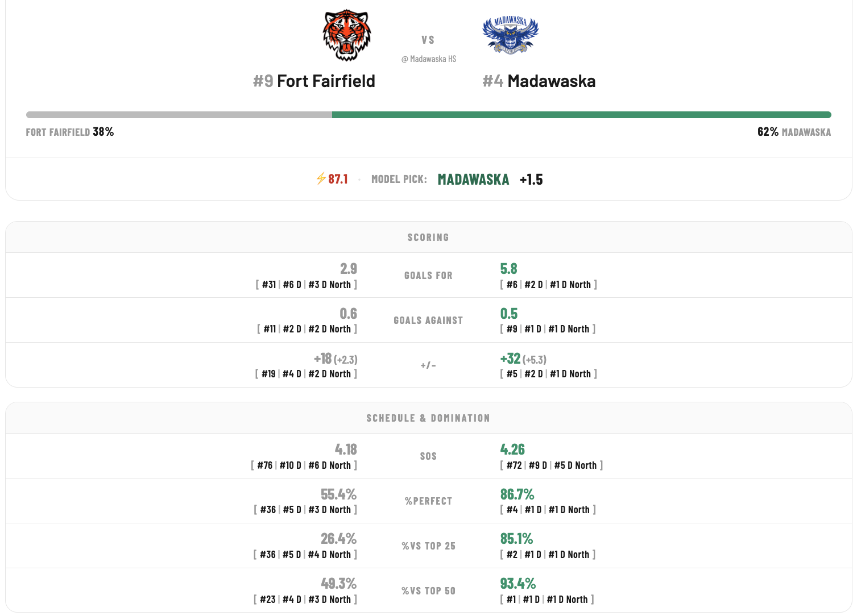This screenshot has width=857, height=616.
Task: Click the Goals For stat label
Action: [x=428, y=276]
